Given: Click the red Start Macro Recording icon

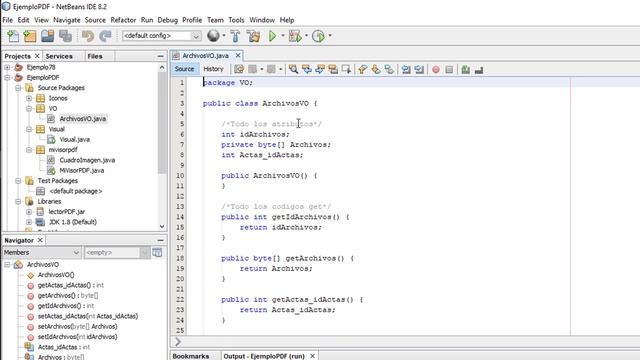Looking at the screenshot, I should (436, 70).
